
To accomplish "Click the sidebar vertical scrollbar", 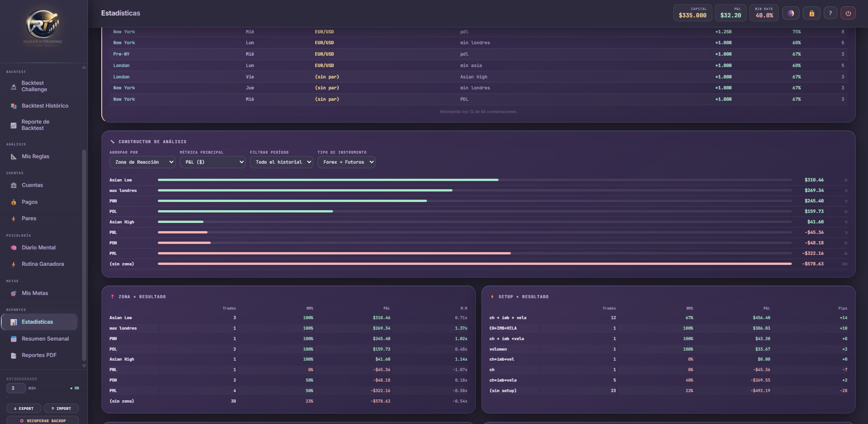I will [84, 255].
